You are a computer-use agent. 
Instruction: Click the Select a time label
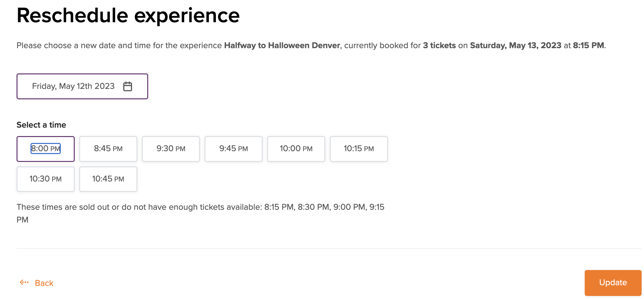tap(41, 125)
